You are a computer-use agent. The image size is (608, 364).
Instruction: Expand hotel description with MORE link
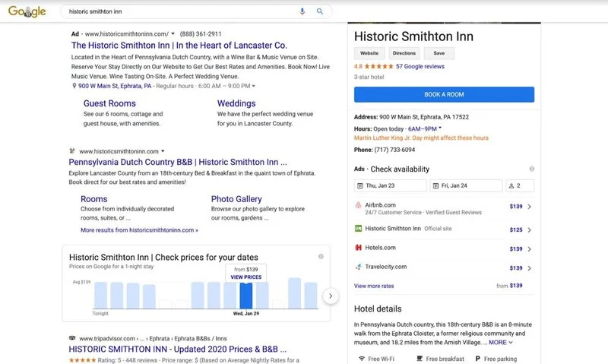click(501, 342)
